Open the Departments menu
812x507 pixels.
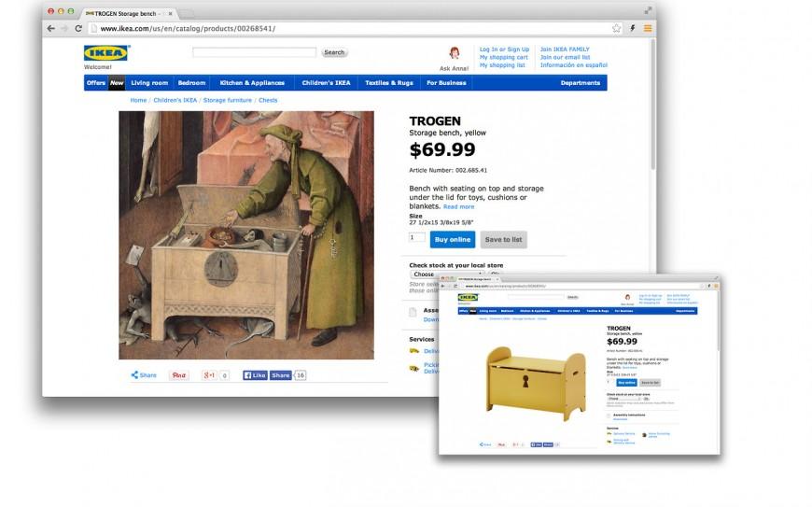tap(580, 83)
